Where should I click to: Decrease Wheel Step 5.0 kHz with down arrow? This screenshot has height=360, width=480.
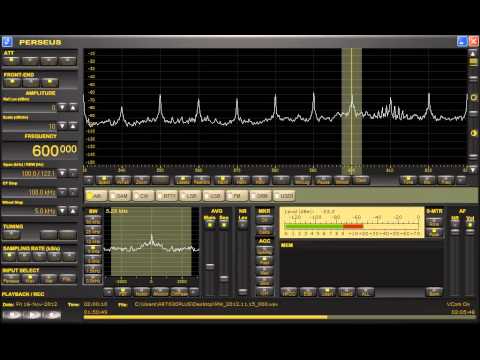point(62,211)
